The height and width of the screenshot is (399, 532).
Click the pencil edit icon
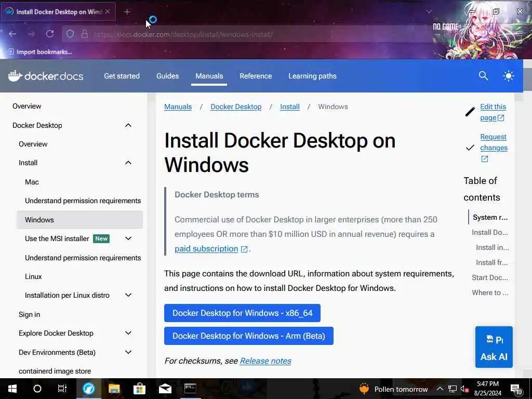(470, 112)
